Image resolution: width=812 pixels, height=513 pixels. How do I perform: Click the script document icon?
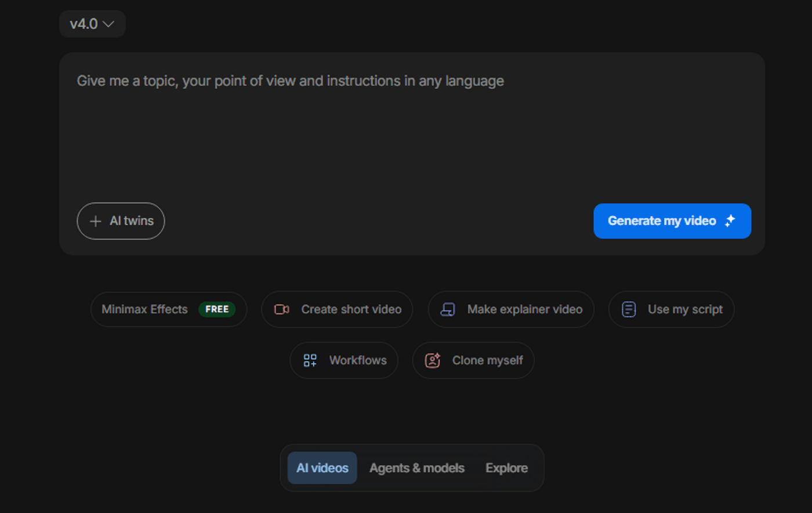pyautogui.click(x=629, y=309)
